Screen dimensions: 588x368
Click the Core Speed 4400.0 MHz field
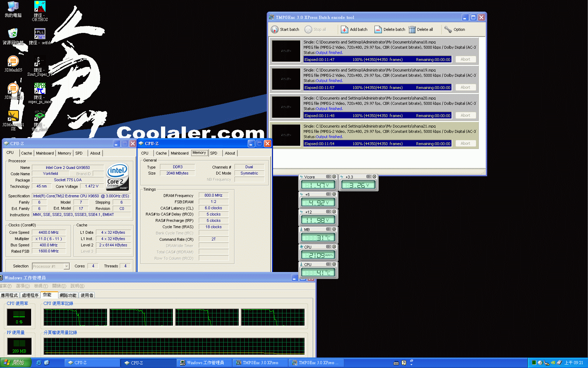(x=49, y=232)
